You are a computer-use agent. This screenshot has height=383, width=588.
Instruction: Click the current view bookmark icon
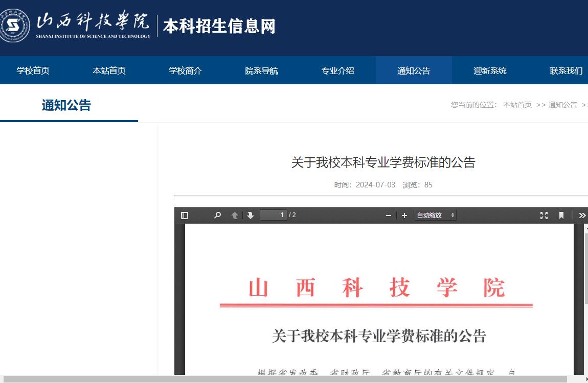tap(561, 215)
